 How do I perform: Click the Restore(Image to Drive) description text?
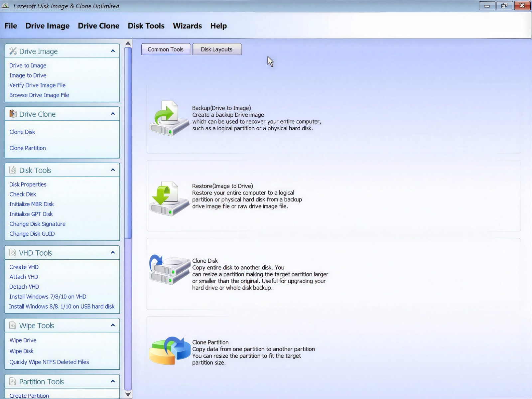[247, 196]
